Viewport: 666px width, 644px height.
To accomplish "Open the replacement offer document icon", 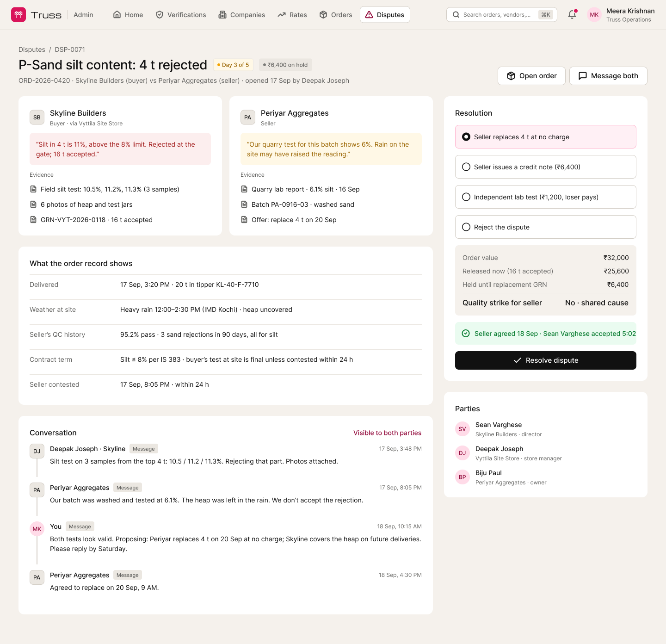I will [x=244, y=220].
